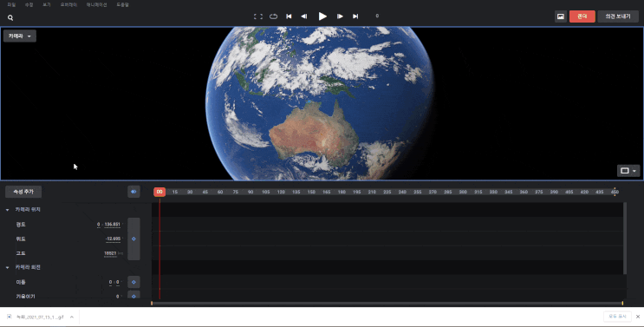Open the downloaded gif file chip

[36, 317]
